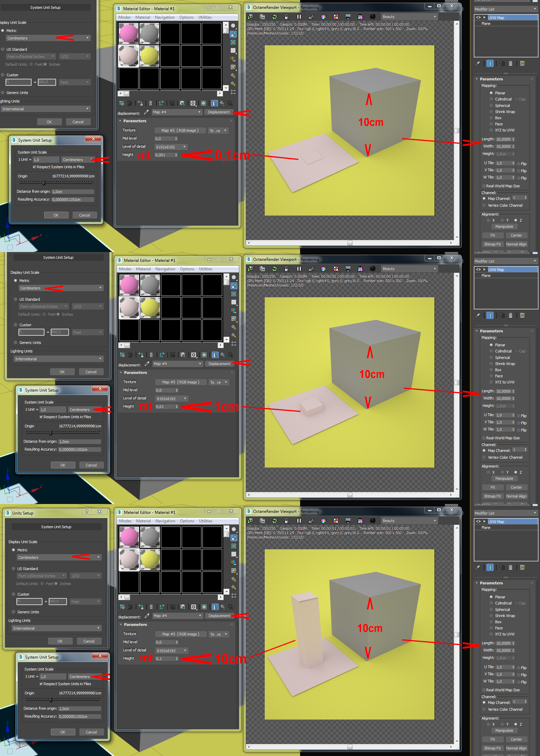Toggle Show End Result icon in top modifier panel
540x756 pixels.
click(490, 63)
